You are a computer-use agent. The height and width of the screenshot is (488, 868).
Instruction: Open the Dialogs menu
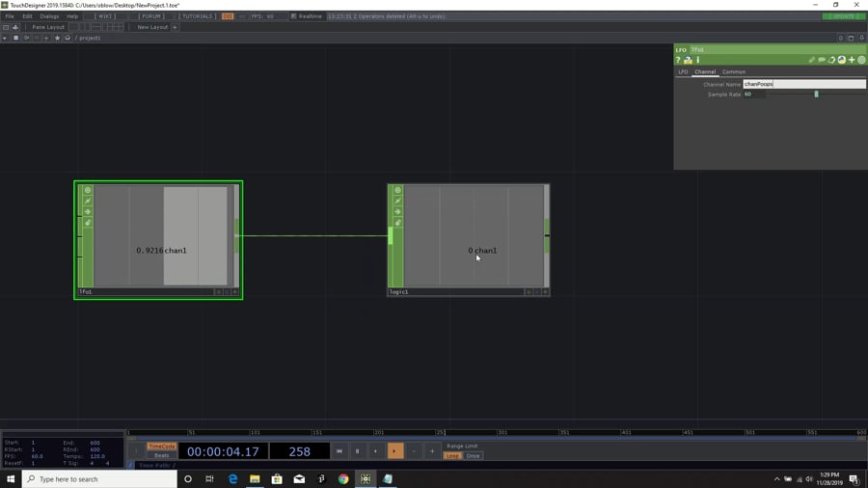click(49, 16)
